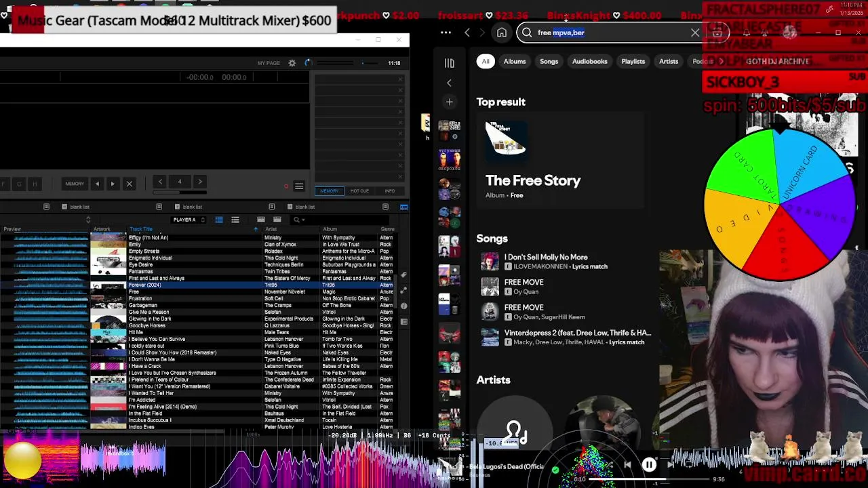The width and height of the screenshot is (868, 488).
Task: Switch to the MEMORY tab in rekordbox
Action: pyautogui.click(x=329, y=191)
